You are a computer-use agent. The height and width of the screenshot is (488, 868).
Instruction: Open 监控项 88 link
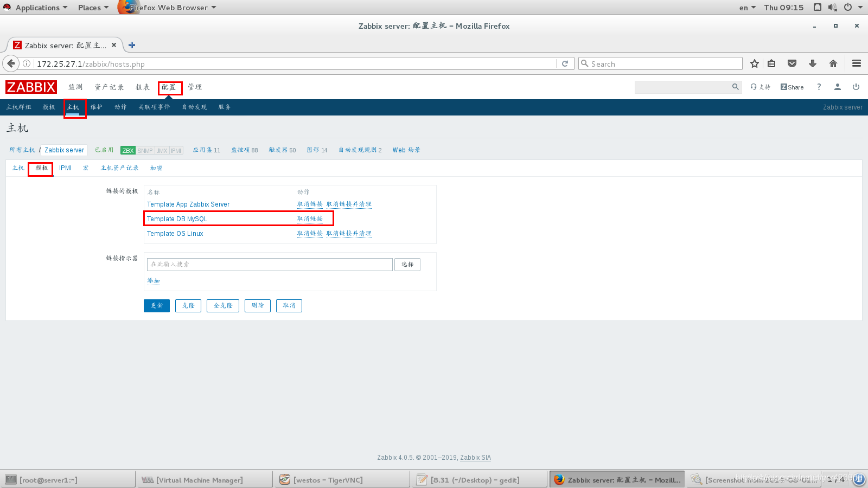pos(245,150)
